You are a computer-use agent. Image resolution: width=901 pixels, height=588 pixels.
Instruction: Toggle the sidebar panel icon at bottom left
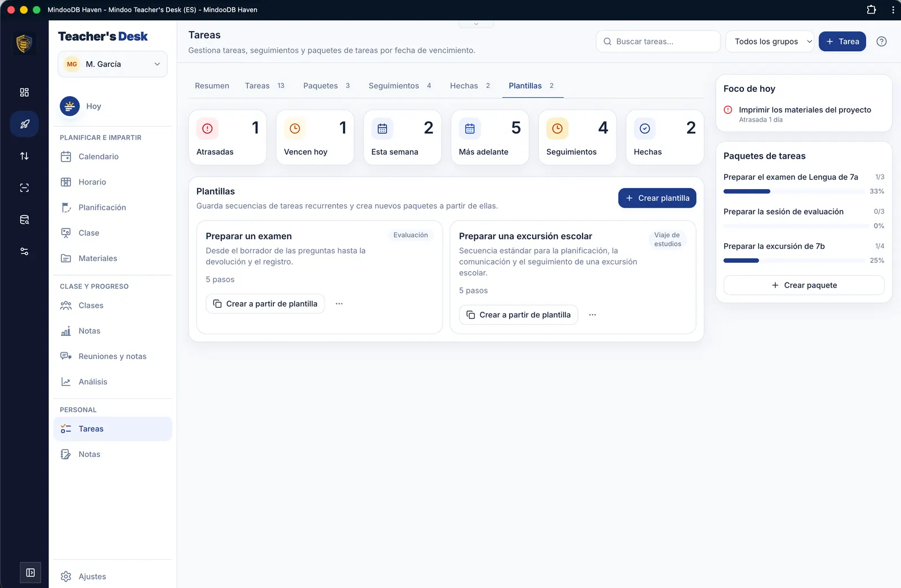click(30, 573)
